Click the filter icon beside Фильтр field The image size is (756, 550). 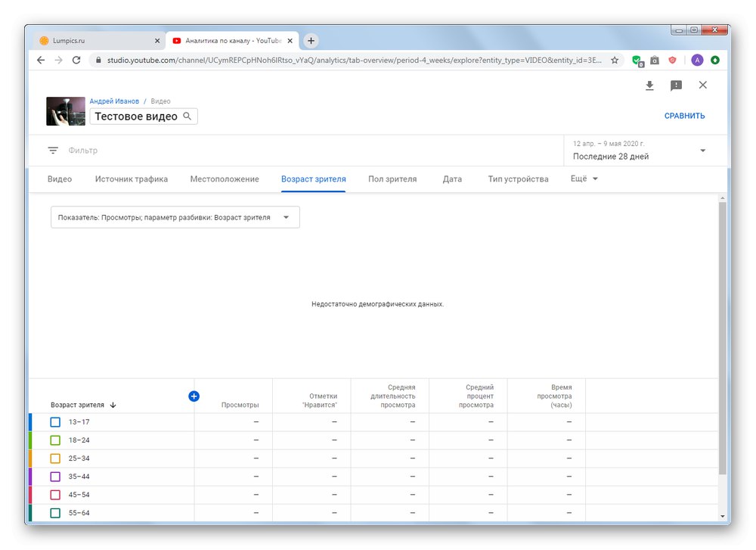tap(52, 150)
